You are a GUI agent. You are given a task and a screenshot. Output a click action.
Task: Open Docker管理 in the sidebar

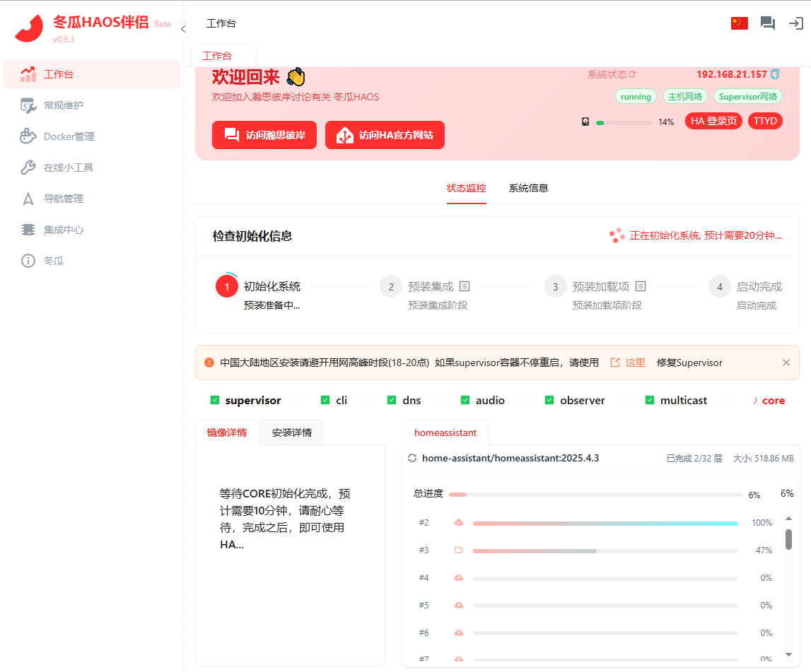[x=91, y=136]
